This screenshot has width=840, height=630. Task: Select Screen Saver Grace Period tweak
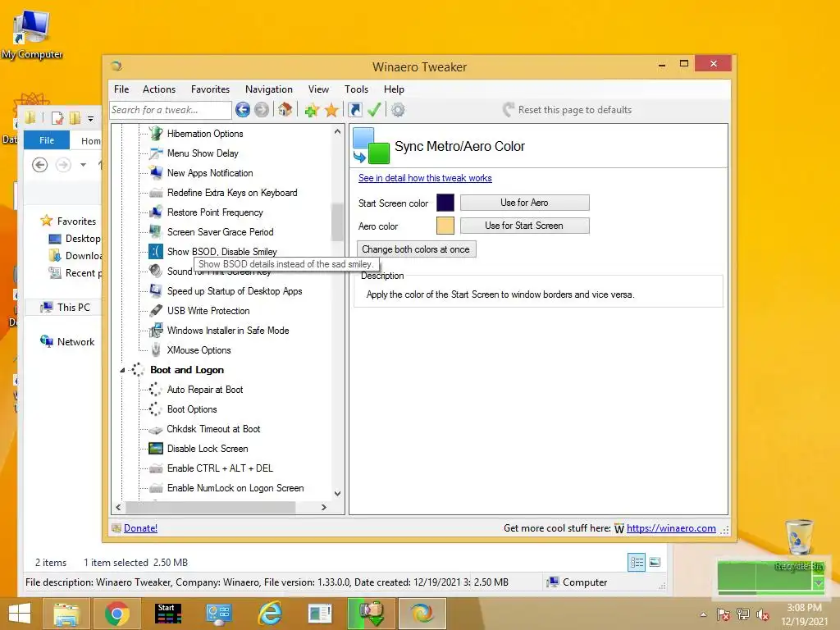tap(220, 232)
